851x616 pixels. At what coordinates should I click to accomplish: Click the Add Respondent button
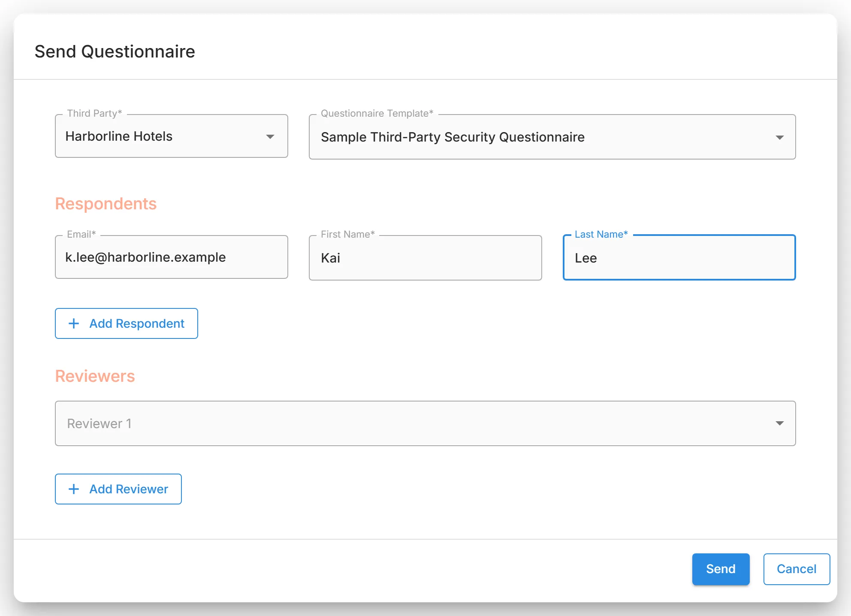click(x=126, y=323)
